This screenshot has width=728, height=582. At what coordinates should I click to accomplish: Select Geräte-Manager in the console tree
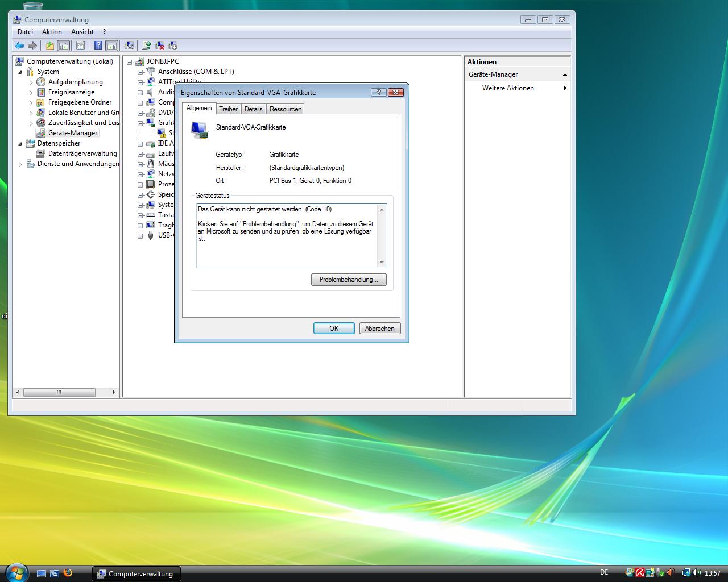coord(73,133)
